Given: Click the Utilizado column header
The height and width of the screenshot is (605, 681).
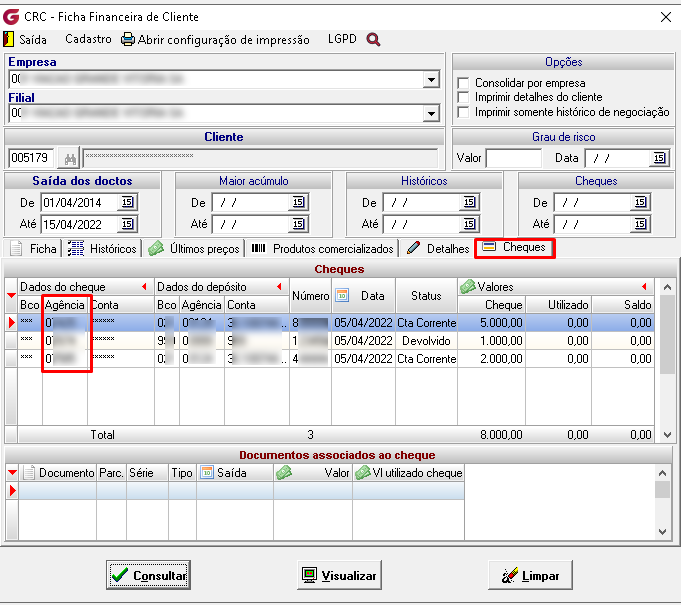Looking at the screenshot, I should (559, 305).
